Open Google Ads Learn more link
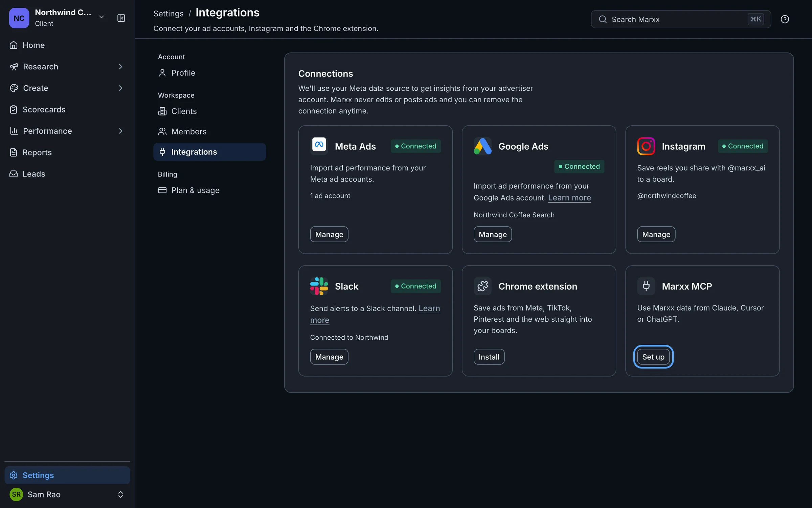 pos(569,198)
